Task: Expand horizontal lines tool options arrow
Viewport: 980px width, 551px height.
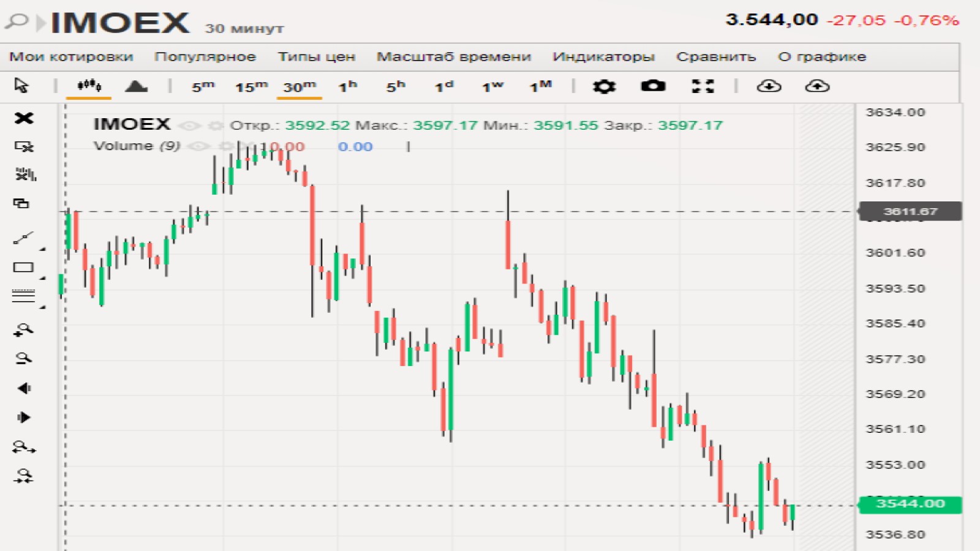Action: point(42,307)
